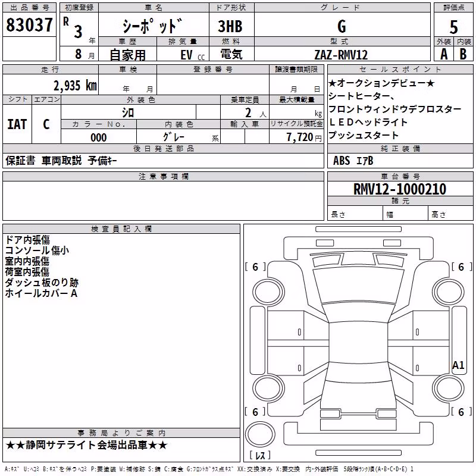Click the rear-right wheel circle in diagram

449,389
